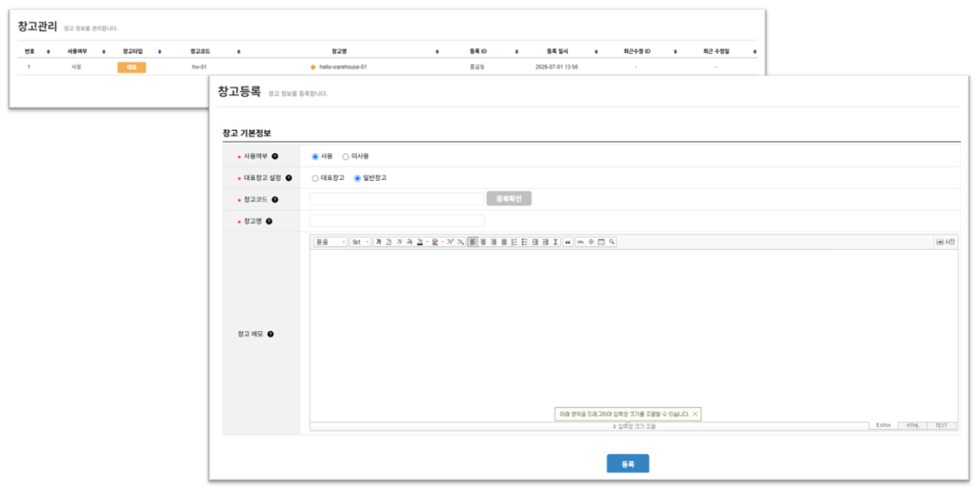Click the 사진 photo insert icon
The image size is (980, 495).
tap(946, 243)
